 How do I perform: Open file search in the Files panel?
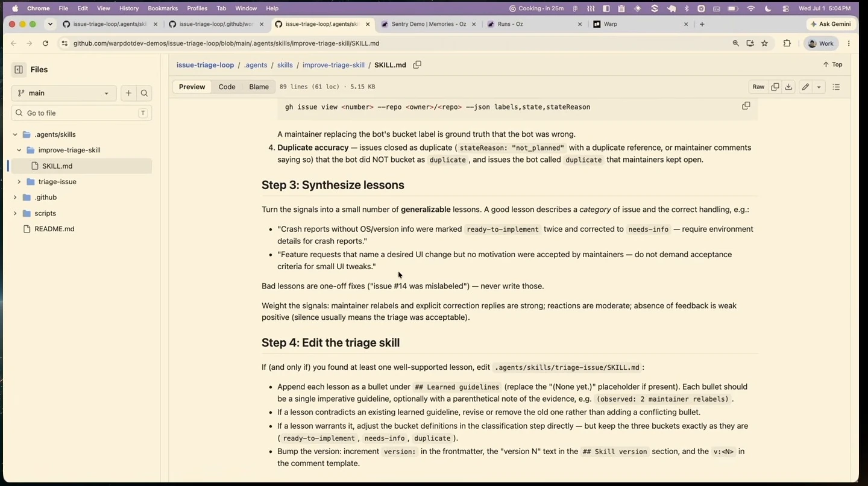(x=144, y=93)
